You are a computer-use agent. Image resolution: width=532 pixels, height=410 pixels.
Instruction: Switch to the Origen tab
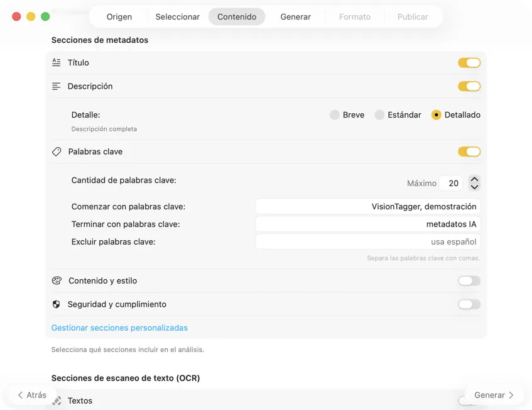click(119, 17)
